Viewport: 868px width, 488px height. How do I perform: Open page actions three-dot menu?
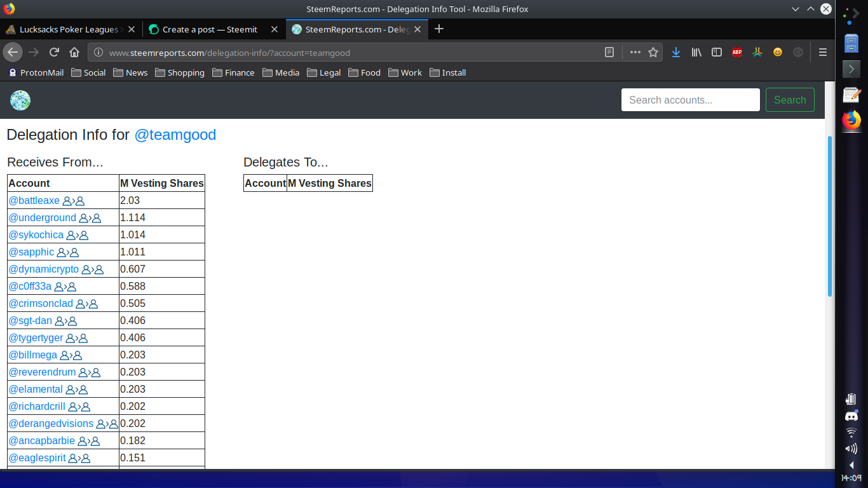635,52
